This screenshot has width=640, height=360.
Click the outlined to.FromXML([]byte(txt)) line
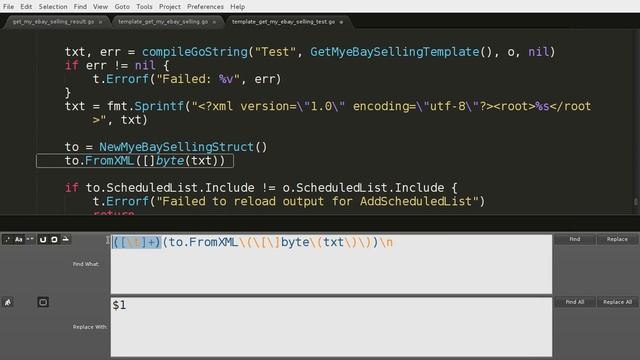pos(135,161)
